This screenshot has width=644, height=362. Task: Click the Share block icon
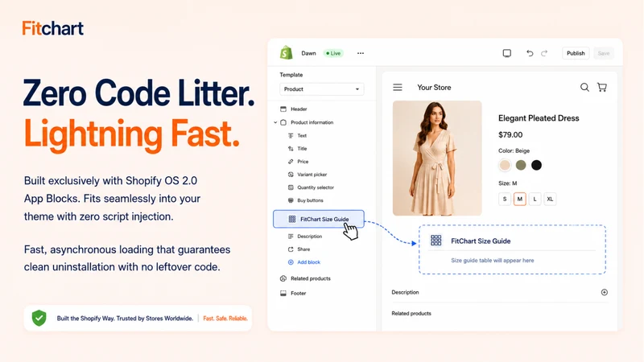click(x=291, y=249)
